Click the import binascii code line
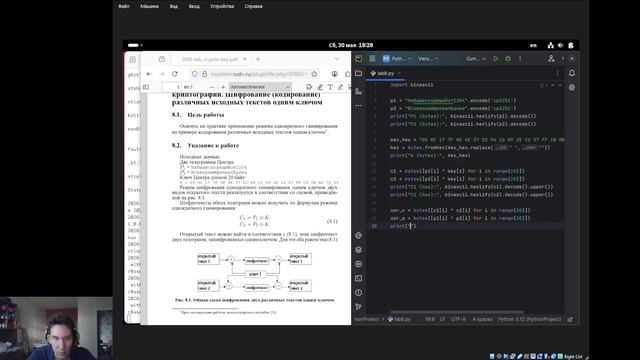640x360 pixels. [411, 85]
